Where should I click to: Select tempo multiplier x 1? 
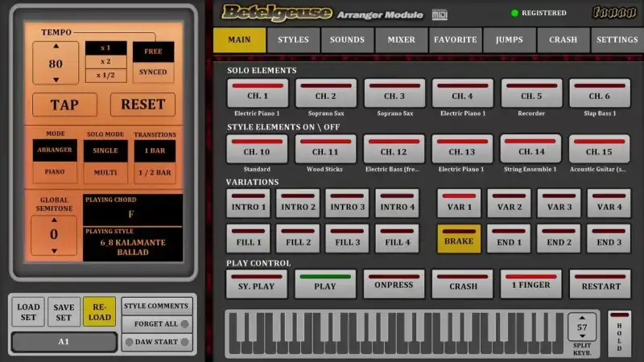pos(106,48)
